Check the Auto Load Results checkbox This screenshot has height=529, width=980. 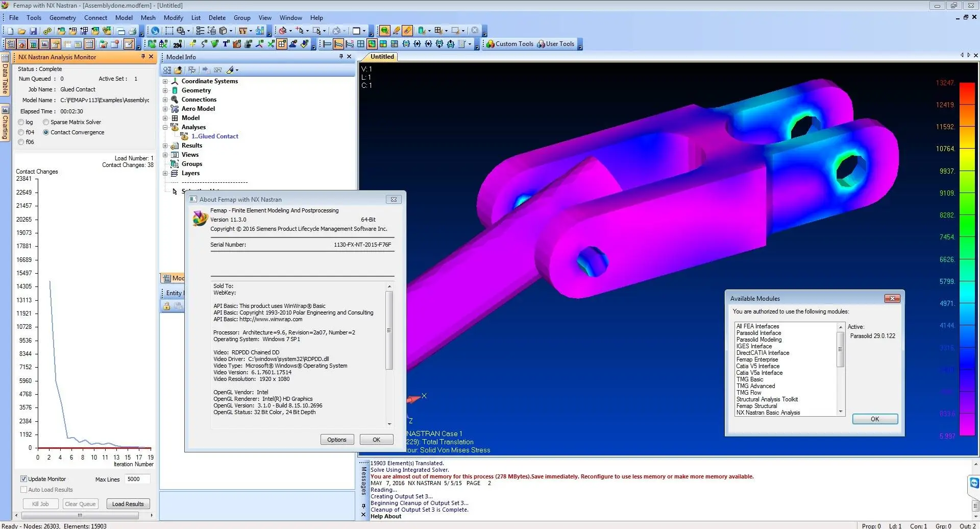click(23, 490)
